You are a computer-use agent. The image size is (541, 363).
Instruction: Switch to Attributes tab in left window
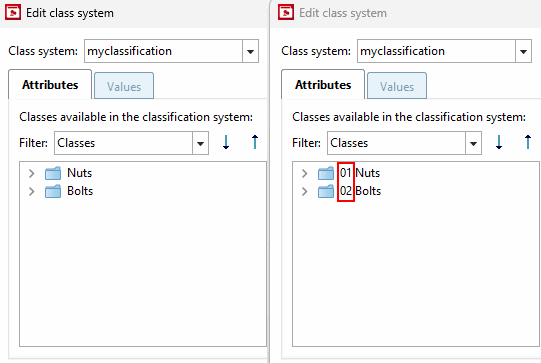pos(50,85)
